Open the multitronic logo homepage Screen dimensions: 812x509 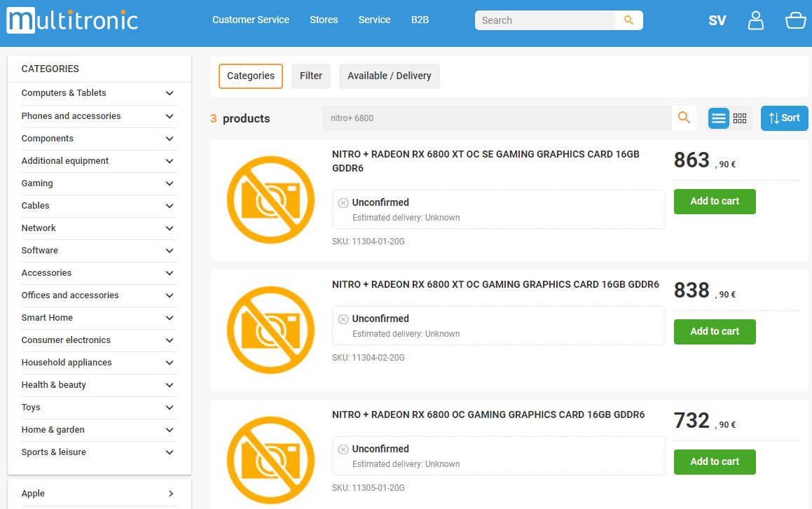[72, 21]
